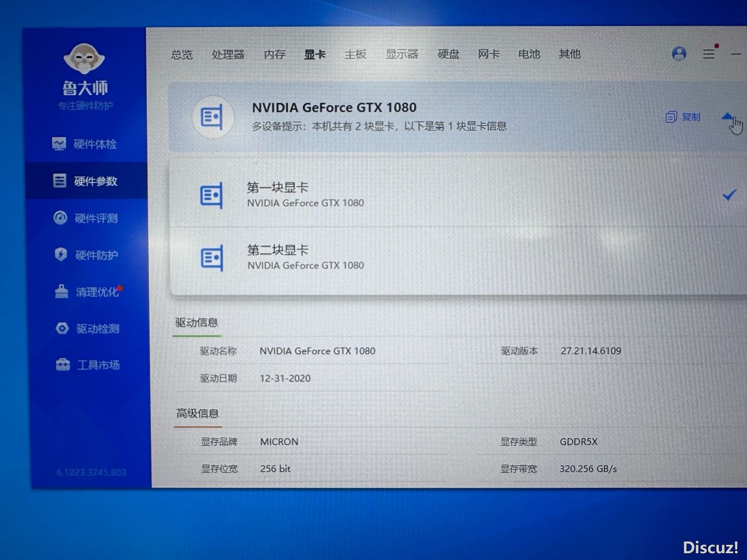
Task: Click the 清理优化 broom icon
Action: coord(61,291)
